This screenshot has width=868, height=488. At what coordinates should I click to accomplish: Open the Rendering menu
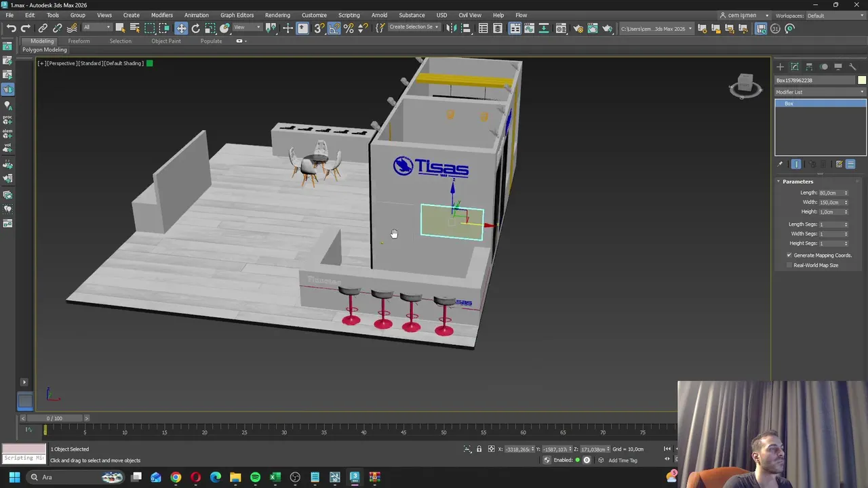pyautogui.click(x=277, y=15)
